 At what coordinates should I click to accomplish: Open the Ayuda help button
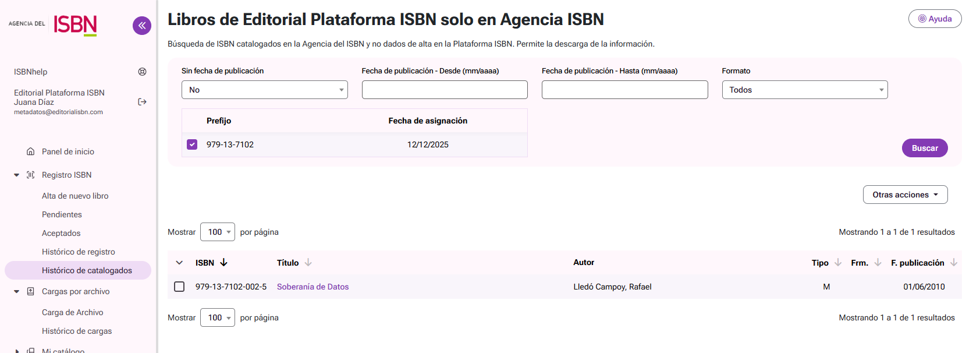coord(935,19)
